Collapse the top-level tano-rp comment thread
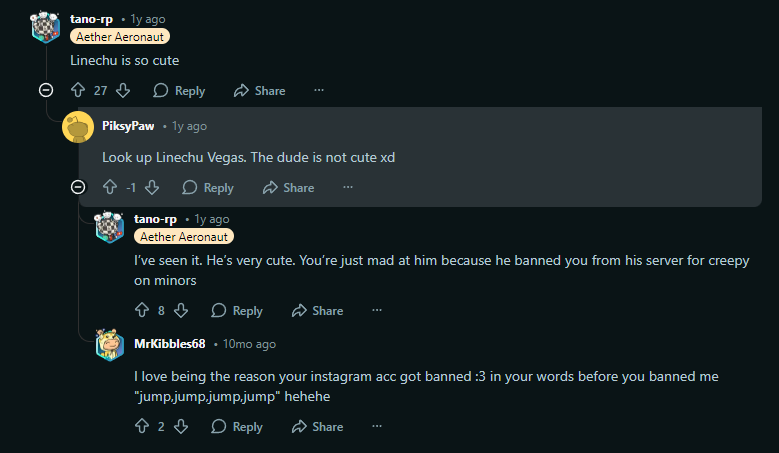The height and width of the screenshot is (453, 779). 45,91
